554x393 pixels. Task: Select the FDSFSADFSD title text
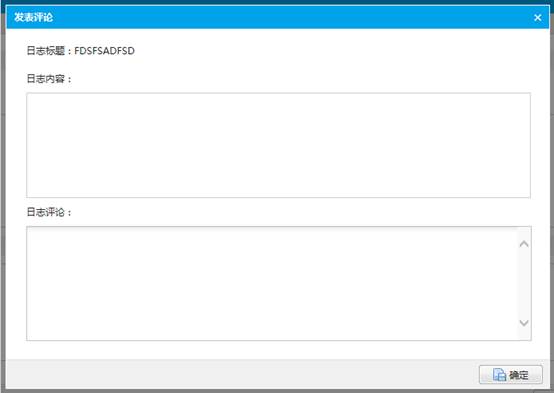pyautogui.click(x=104, y=51)
